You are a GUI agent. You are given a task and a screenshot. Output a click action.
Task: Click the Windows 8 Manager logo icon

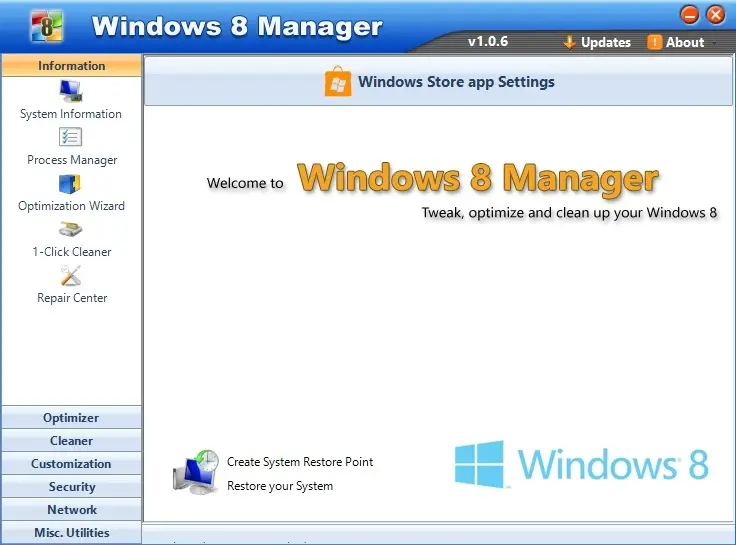click(46, 26)
